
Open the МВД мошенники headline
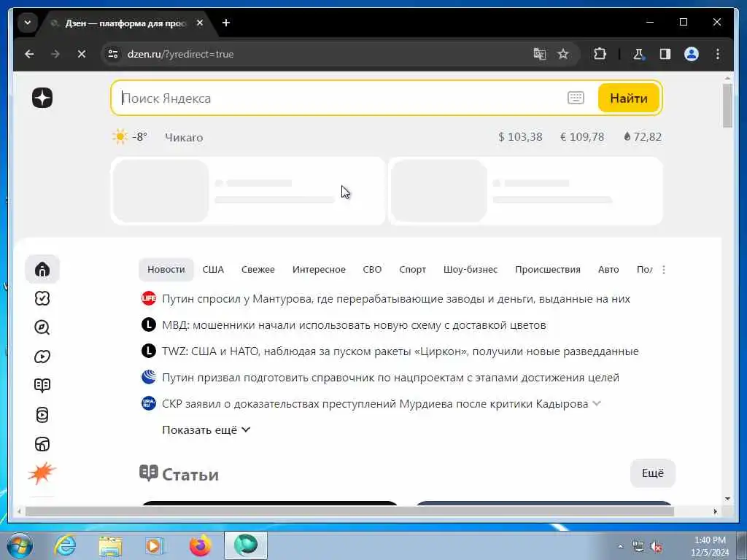pos(354,325)
